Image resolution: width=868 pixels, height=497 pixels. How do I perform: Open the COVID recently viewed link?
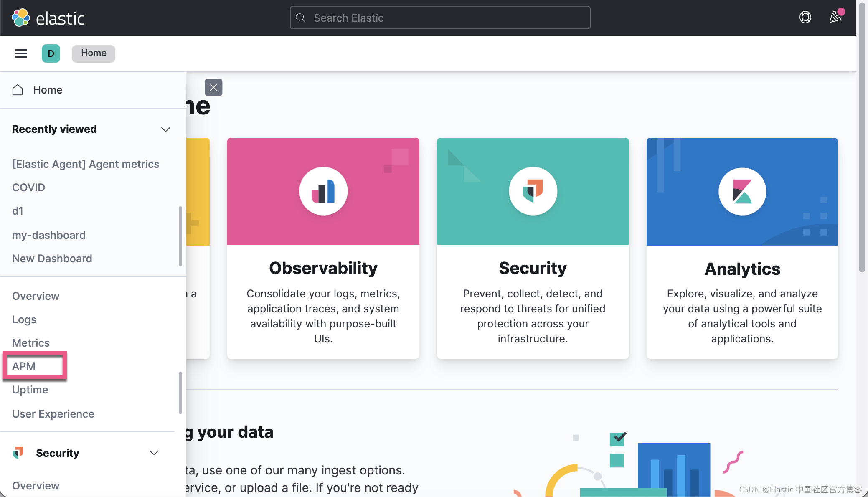[x=28, y=188]
